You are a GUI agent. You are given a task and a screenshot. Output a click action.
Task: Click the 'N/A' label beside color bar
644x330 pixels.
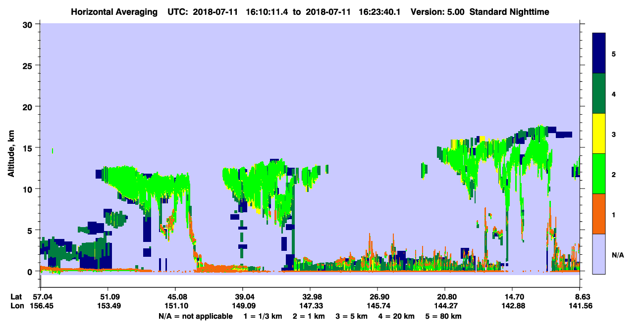click(618, 255)
